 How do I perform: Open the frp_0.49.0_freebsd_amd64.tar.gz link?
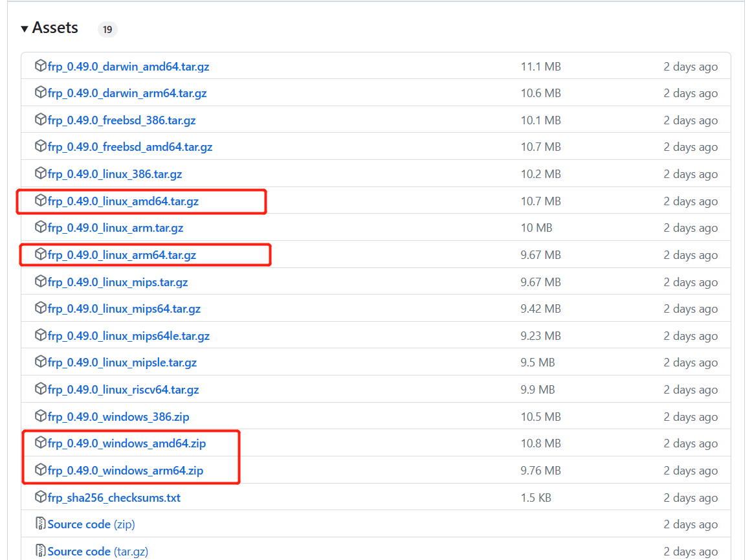click(130, 147)
